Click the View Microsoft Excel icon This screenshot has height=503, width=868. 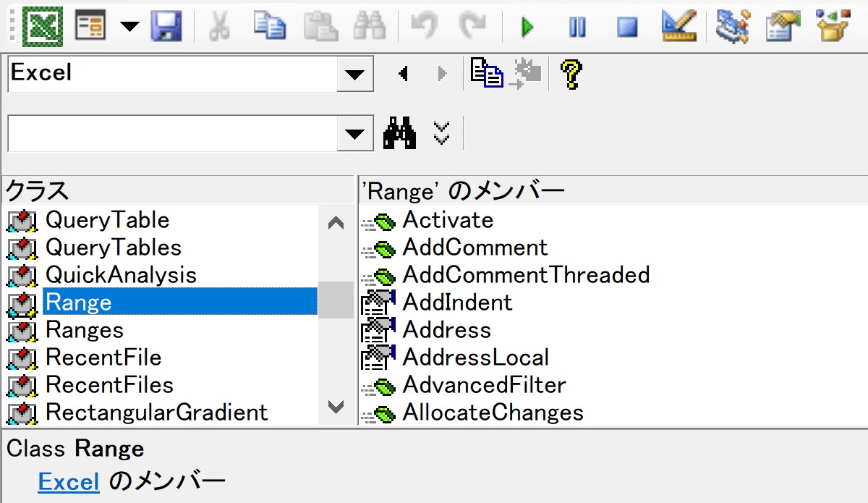pyautogui.click(x=43, y=27)
